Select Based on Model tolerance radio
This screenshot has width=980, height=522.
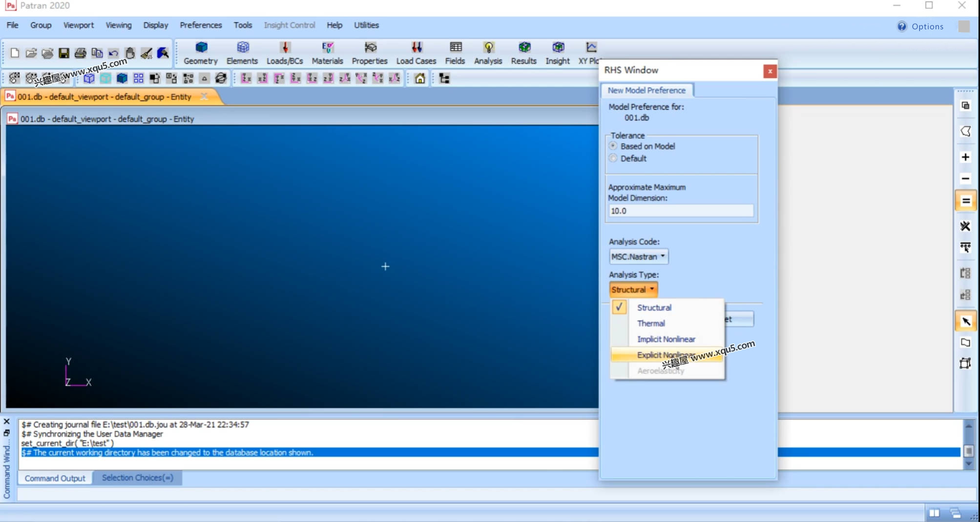[x=613, y=146]
